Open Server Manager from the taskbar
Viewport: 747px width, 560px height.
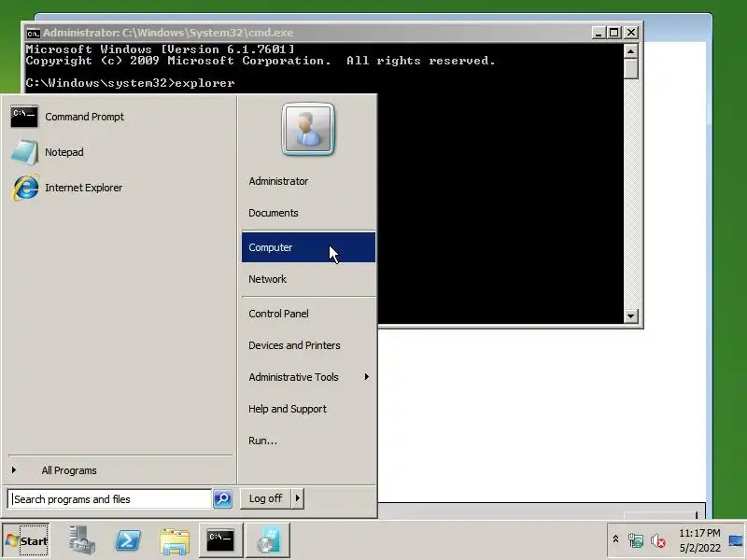click(x=81, y=540)
